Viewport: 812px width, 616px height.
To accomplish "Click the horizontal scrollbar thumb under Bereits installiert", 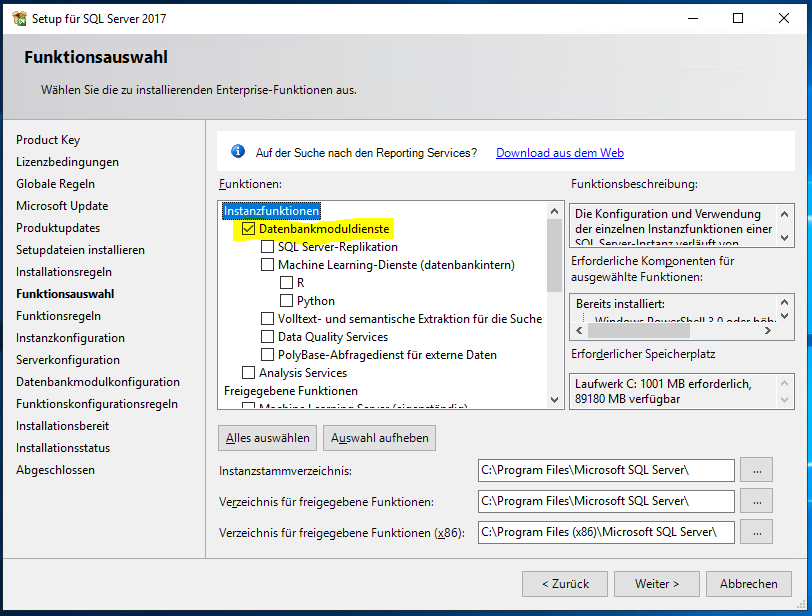I will pos(639,330).
